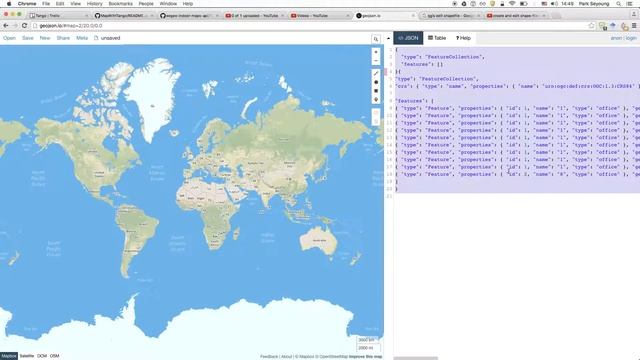Image resolution: width=640 pixels, height=360 pixels.
Task: Click the OpenStreetMap attribution link
Action: 333,356
